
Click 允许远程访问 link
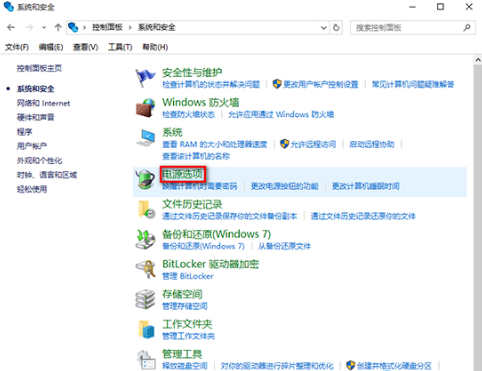click(313, 144)
